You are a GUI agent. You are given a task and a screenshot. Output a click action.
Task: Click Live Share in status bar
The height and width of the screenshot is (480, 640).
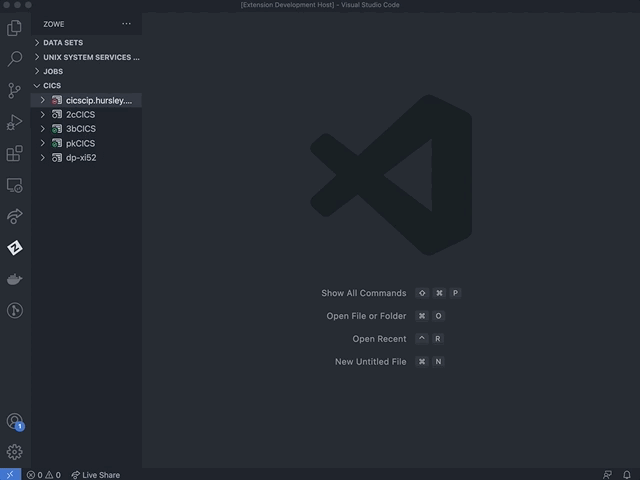96,475
